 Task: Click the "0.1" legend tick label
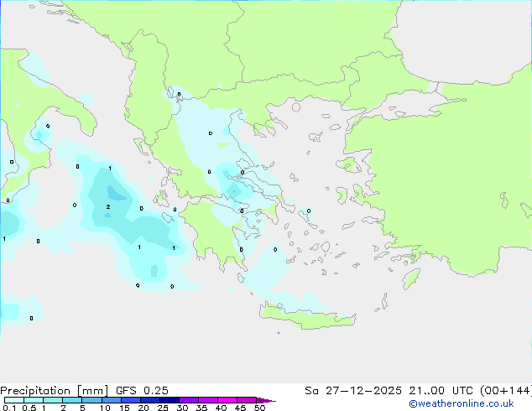(9, 408)
